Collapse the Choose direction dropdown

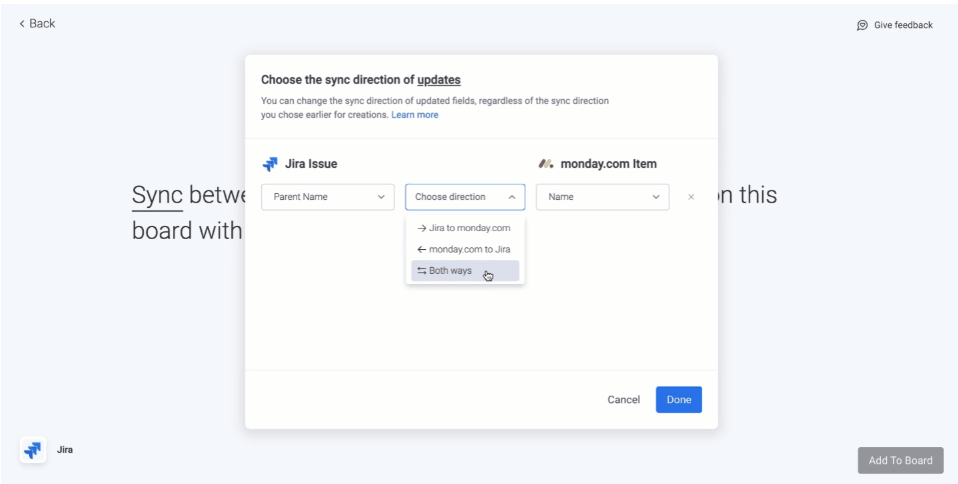click(x=465, y=197)
